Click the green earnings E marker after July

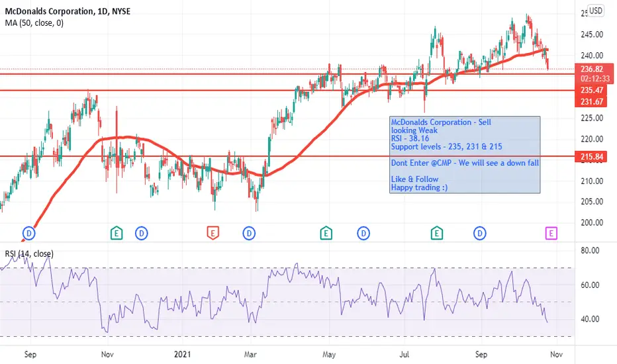pyautogui.click(x=436, y=234)
